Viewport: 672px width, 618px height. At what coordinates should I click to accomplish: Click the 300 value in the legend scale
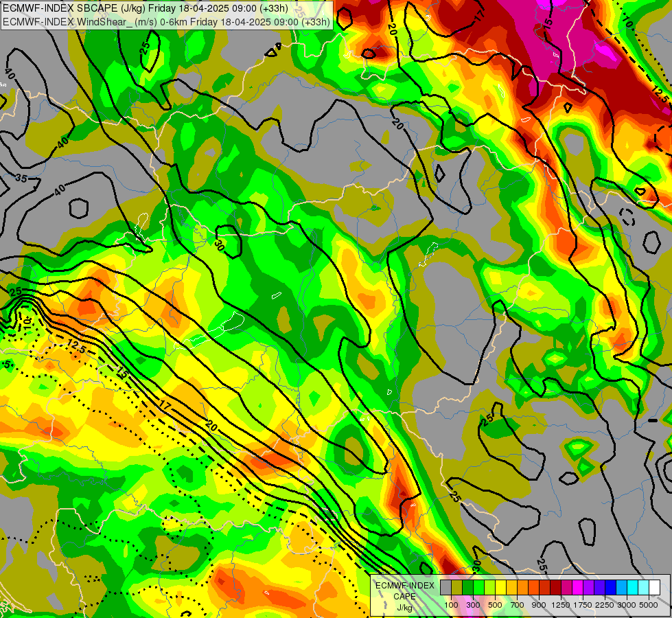(x=473, y=605)
